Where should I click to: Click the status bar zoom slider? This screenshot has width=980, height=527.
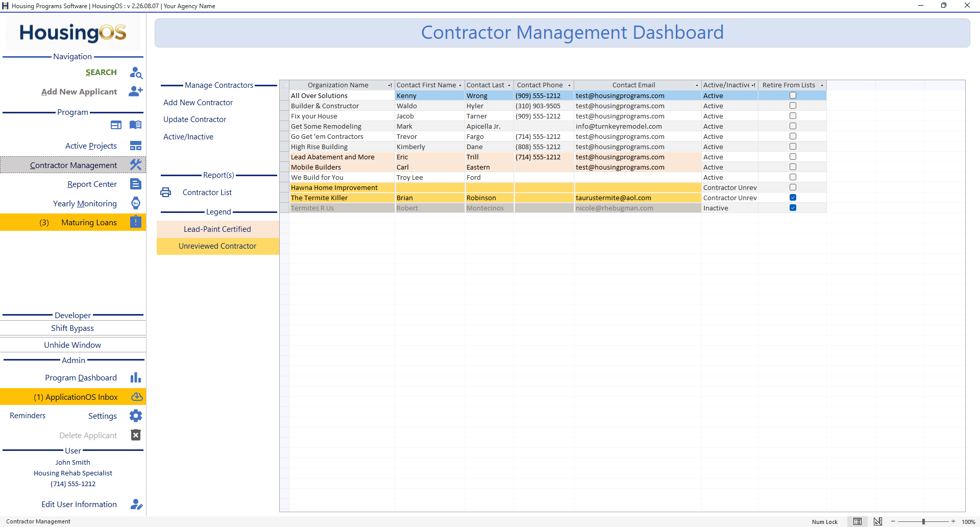point(923,521)
